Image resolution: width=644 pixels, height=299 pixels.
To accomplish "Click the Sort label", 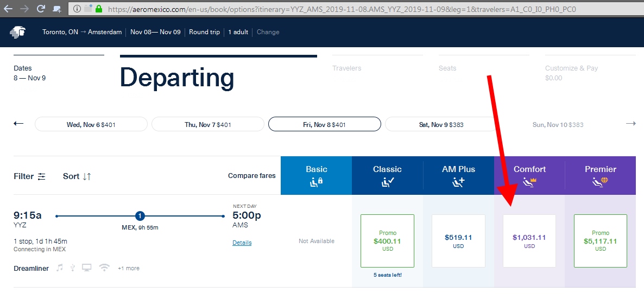I will click(71, 176).
